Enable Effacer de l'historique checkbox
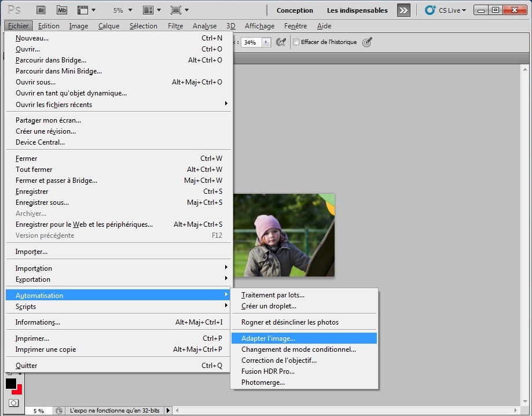Viewport: 532px width, 416px height. 296,42
